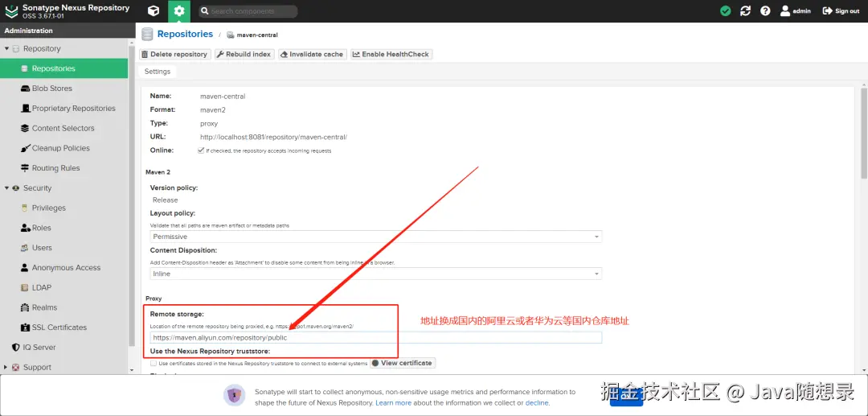The width and height of the screenshot is (868, 416).
Task: Select Repositories in the sidebar
Action: (64, 68)
